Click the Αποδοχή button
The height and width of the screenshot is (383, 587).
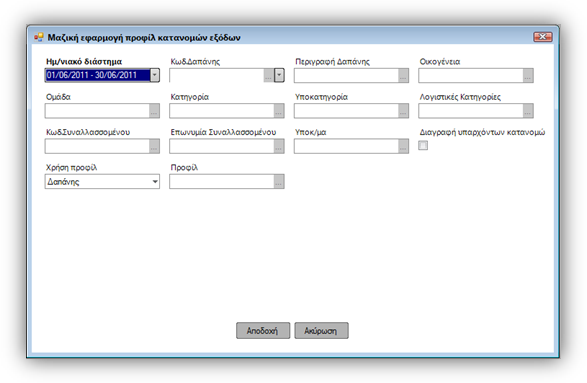coord(263,331)
